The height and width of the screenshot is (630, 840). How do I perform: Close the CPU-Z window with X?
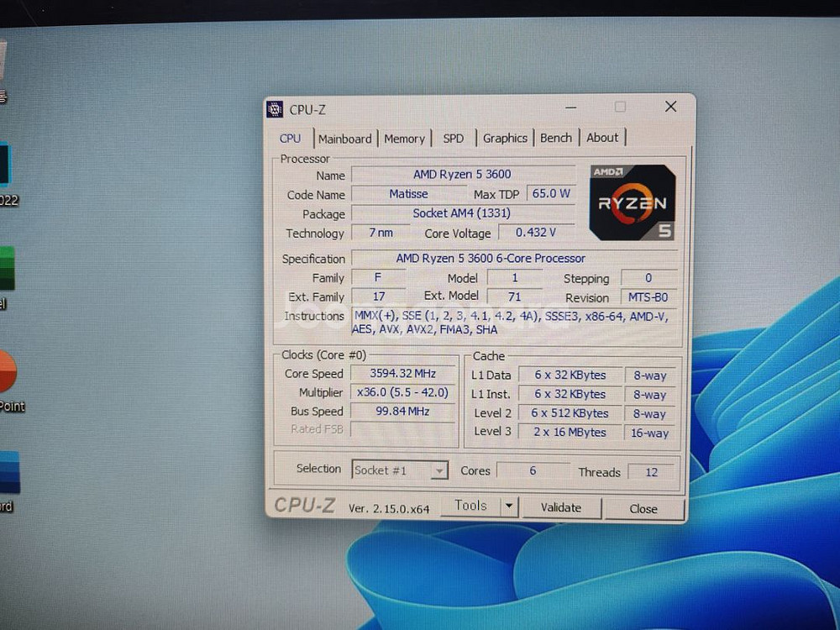[x=670, y=107]
